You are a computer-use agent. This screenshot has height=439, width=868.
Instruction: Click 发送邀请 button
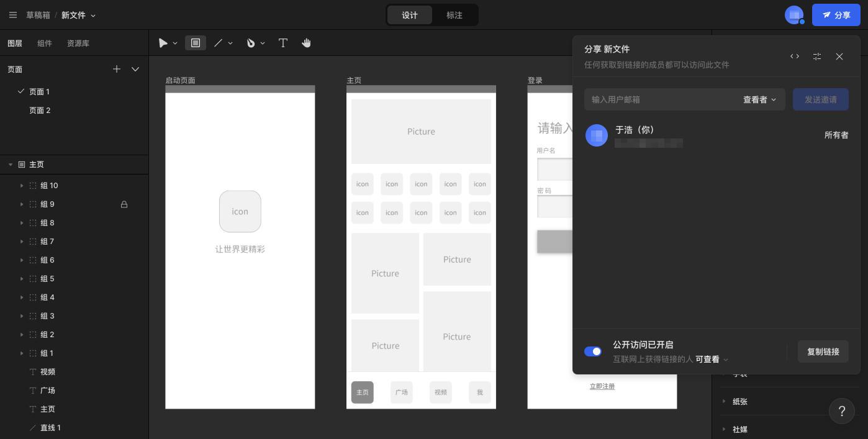[820, 99]
